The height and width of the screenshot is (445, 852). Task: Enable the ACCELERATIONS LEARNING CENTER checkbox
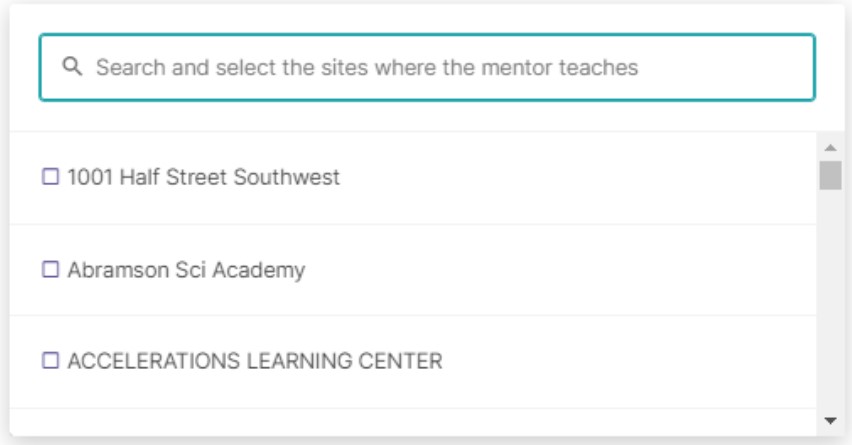[51, 360]
